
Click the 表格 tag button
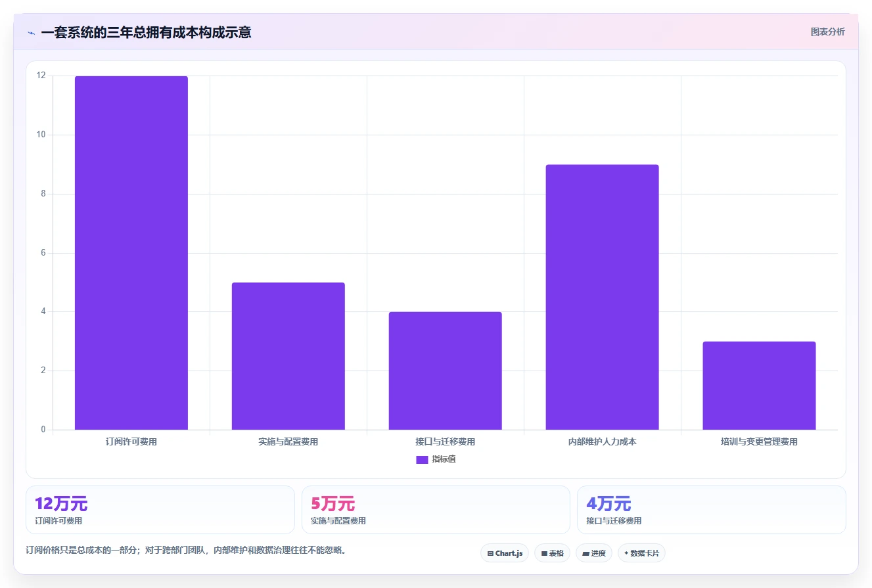click(553, 553)
